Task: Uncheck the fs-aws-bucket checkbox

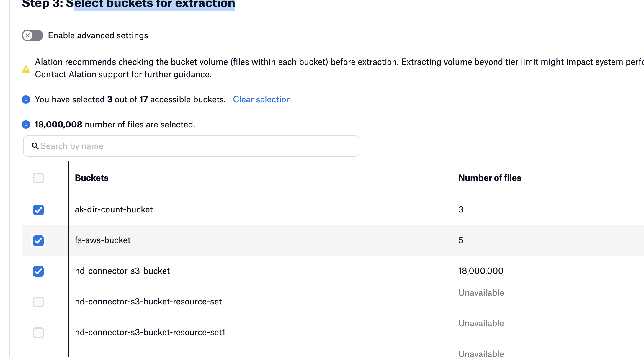Action: [x=38, y=241]
